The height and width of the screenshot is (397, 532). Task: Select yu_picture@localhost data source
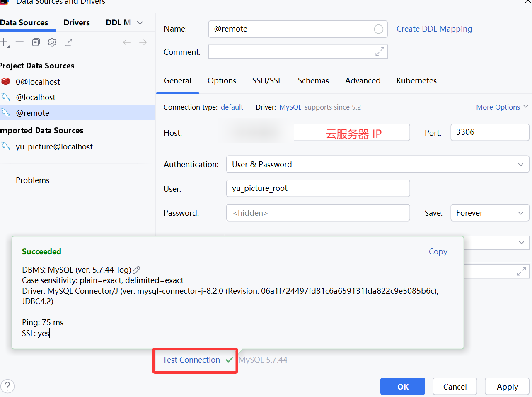54,146
